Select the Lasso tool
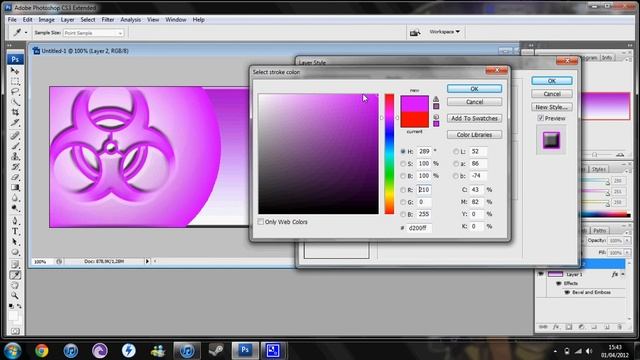 point(15,91)
